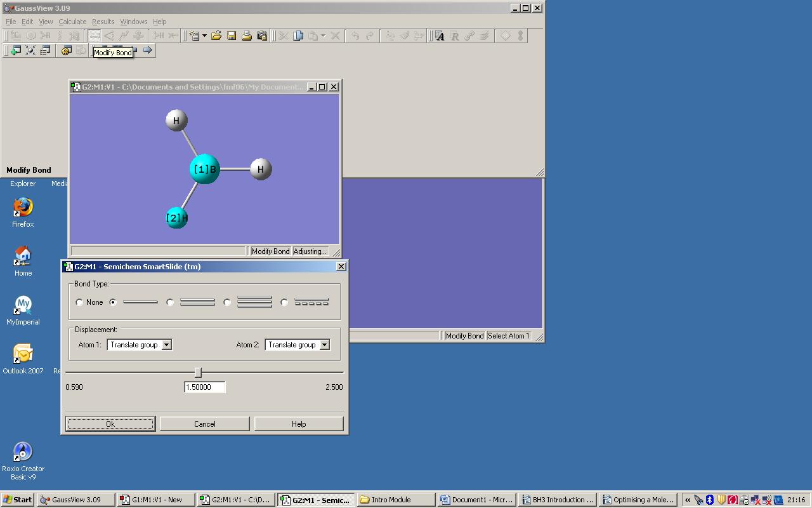Image resolution: width=812 pixels, height=508 pixels.
Task: Click Ok in SmartSlide dialog
Action: [110, 424]
